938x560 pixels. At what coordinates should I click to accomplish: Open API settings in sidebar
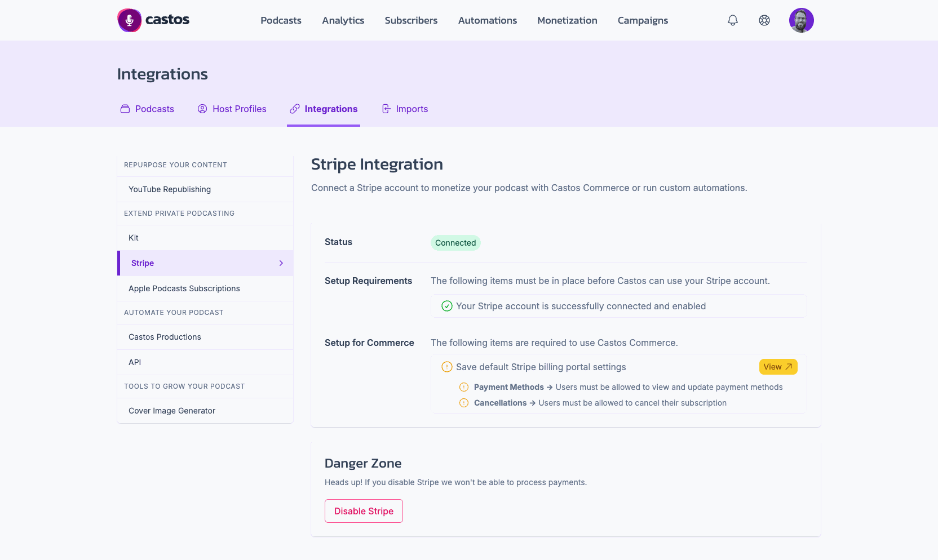click(x=205, y=362)
